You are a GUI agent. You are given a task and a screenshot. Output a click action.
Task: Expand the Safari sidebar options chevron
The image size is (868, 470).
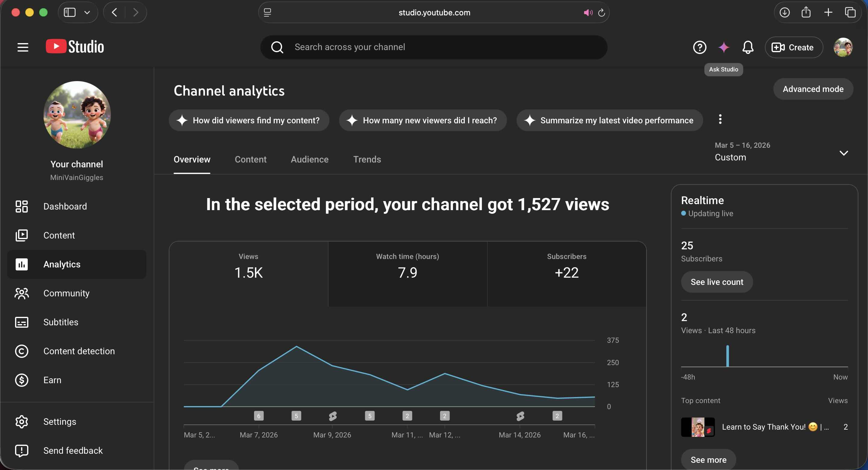[87, 12]
